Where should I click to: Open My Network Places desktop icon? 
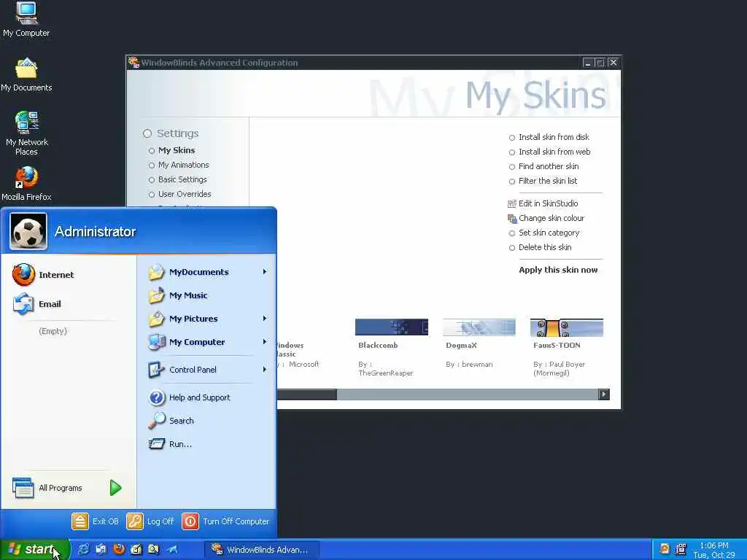[x=26, y=133]
